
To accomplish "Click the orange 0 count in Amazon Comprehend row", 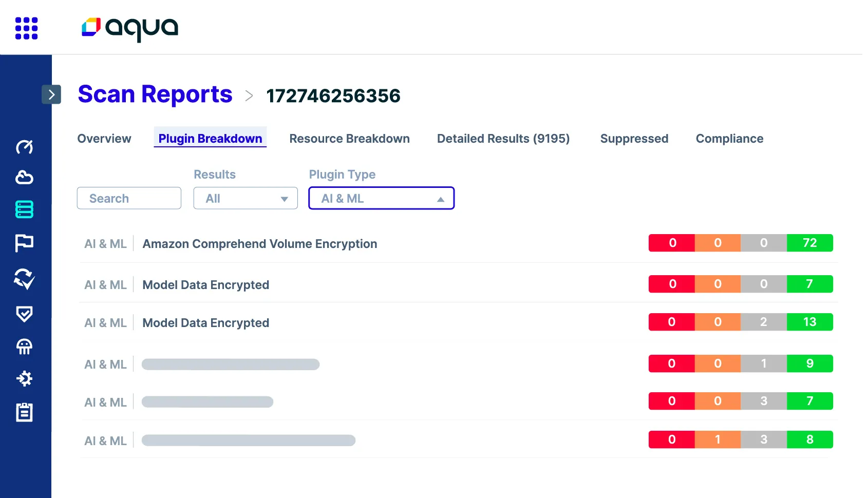I will 718,243.
